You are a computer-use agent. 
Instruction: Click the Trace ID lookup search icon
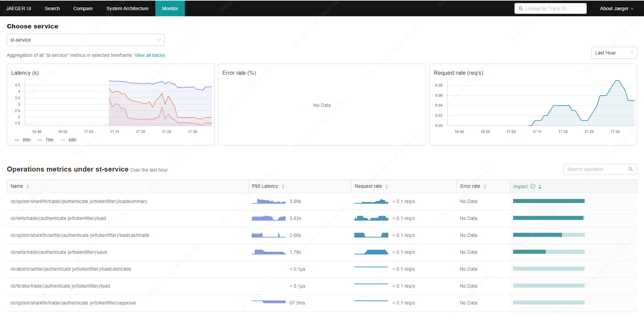click(x=520, y=9)
